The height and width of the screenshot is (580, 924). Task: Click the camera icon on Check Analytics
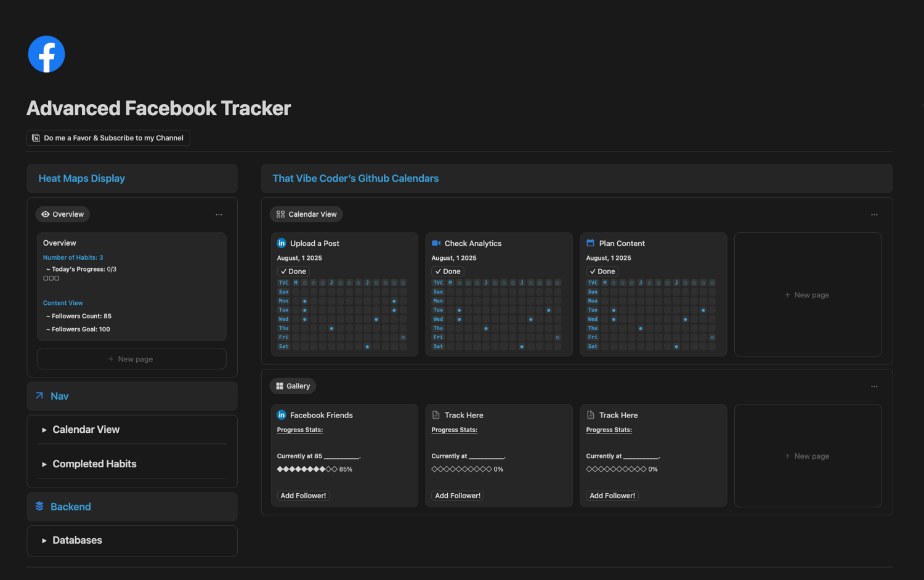click(x=436, y=243)
